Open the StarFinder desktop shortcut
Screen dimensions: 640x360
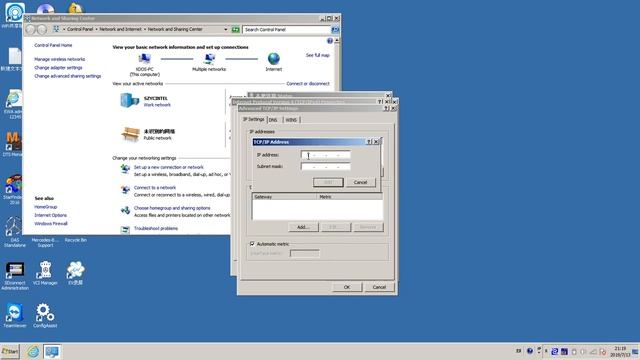click(x=13, y=189)
